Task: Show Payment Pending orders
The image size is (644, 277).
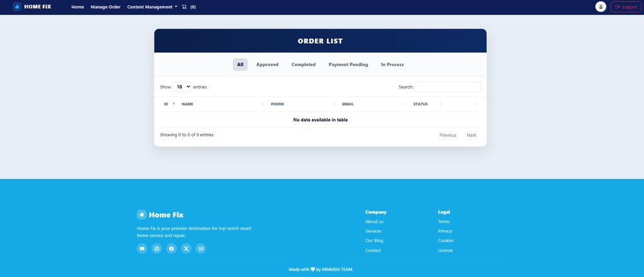Action: point(348,65)
